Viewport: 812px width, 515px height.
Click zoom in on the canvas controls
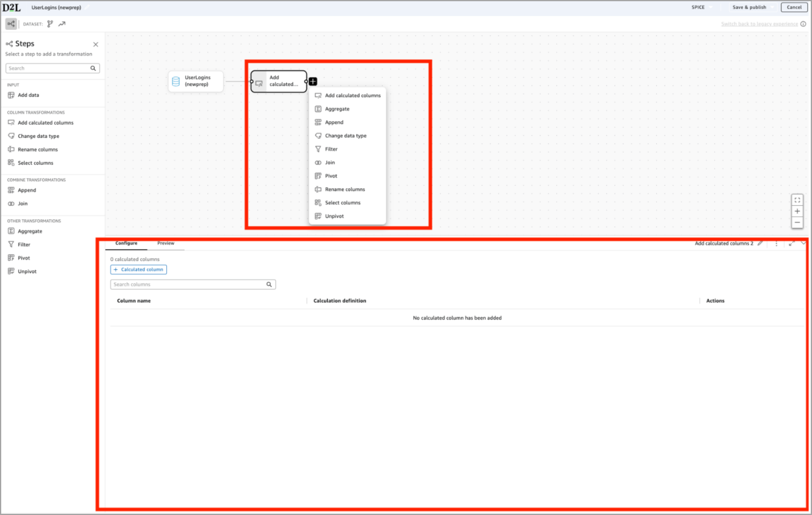coord(797,211)
